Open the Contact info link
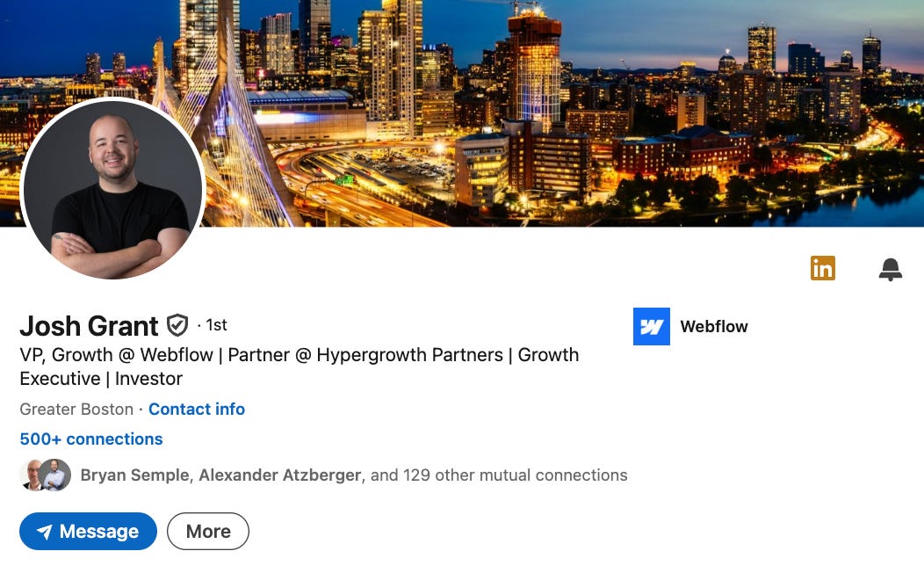The height and width of the screenshot is (573, 924). click(x=196, y=410)
